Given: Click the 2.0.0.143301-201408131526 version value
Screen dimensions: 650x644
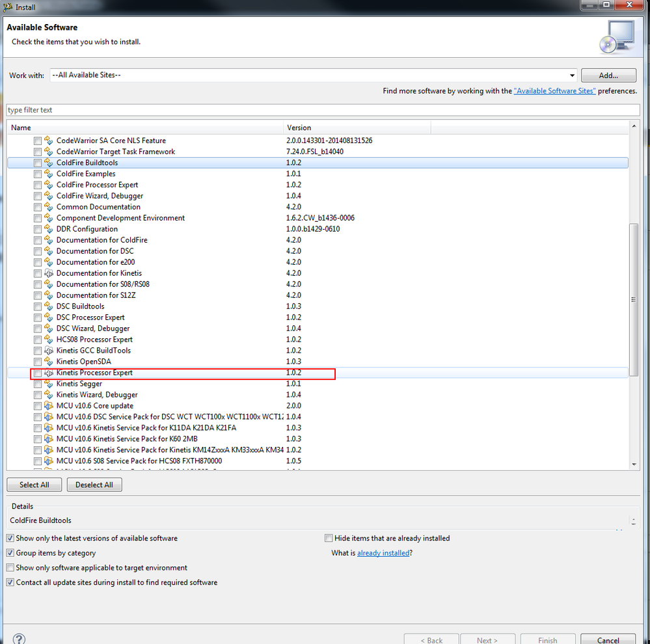Looking at the screenshot, I should pos(329,141).
